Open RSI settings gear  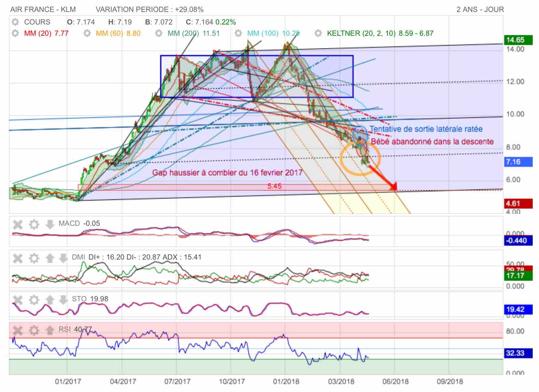coord(34,330)
